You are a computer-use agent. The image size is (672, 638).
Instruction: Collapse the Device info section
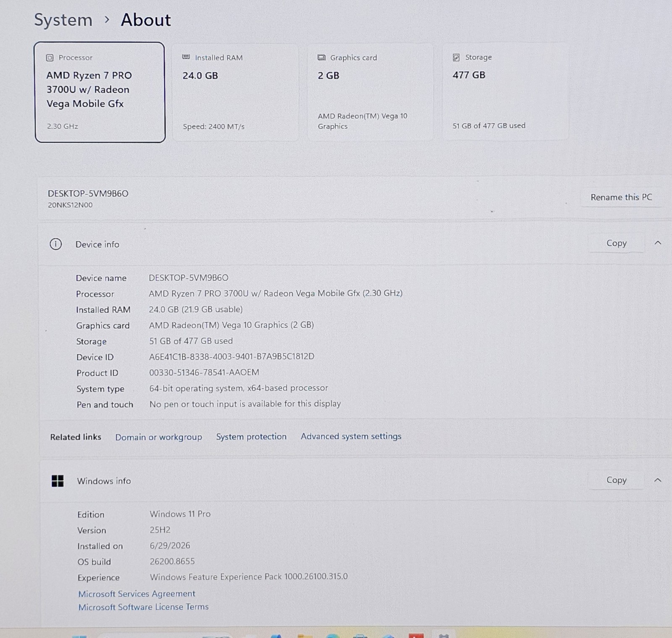658,243
